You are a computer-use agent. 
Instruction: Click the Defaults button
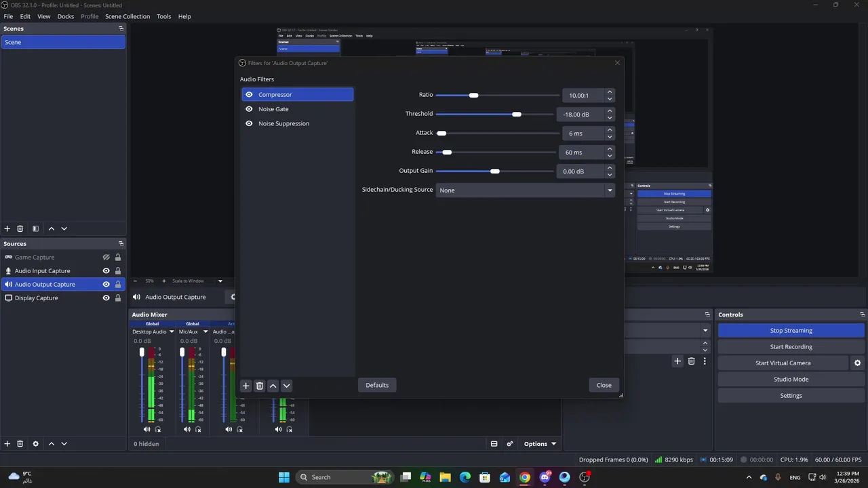click(377, 385)
